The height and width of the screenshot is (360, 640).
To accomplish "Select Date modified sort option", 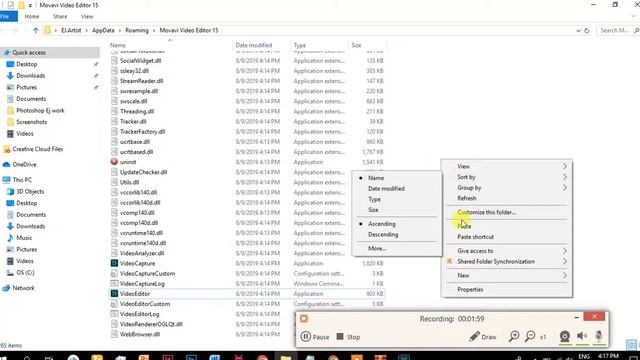I will click(x=386, y=189).
